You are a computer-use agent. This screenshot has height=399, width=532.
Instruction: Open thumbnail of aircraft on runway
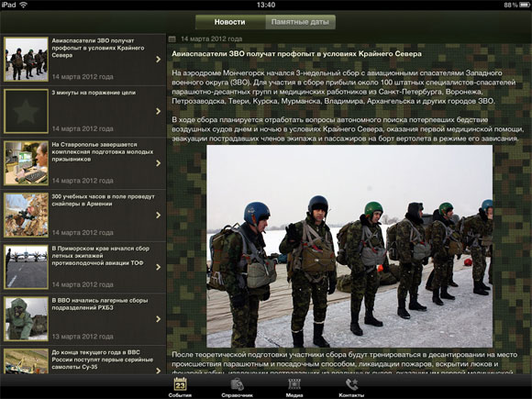26,267
